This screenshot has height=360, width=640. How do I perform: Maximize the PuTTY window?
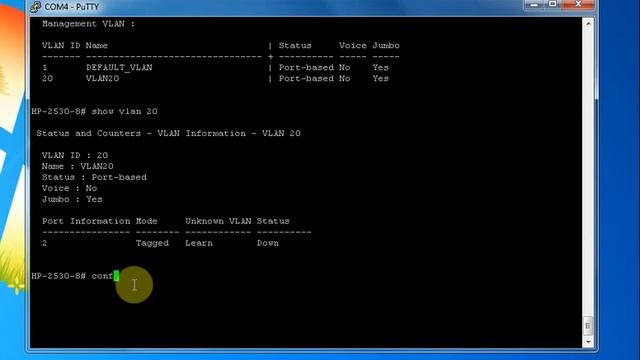coord(553,4)
